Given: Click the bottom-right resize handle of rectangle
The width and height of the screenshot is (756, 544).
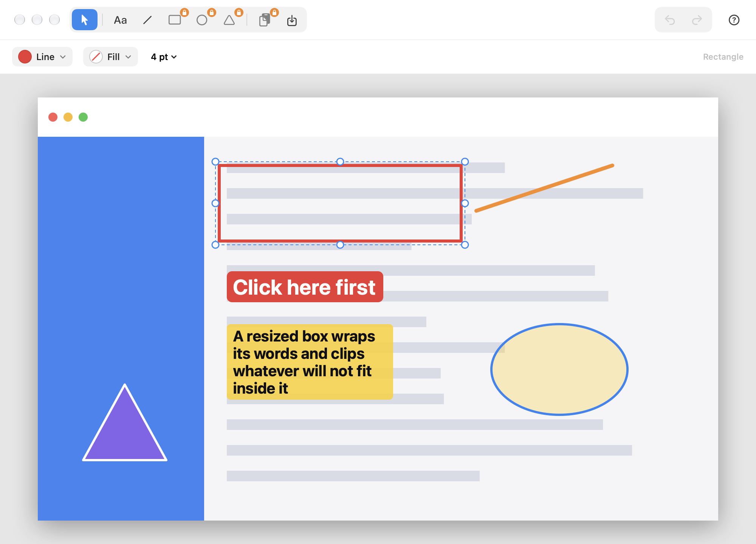Looking at the screenshot, I should (x=465, y=245).
